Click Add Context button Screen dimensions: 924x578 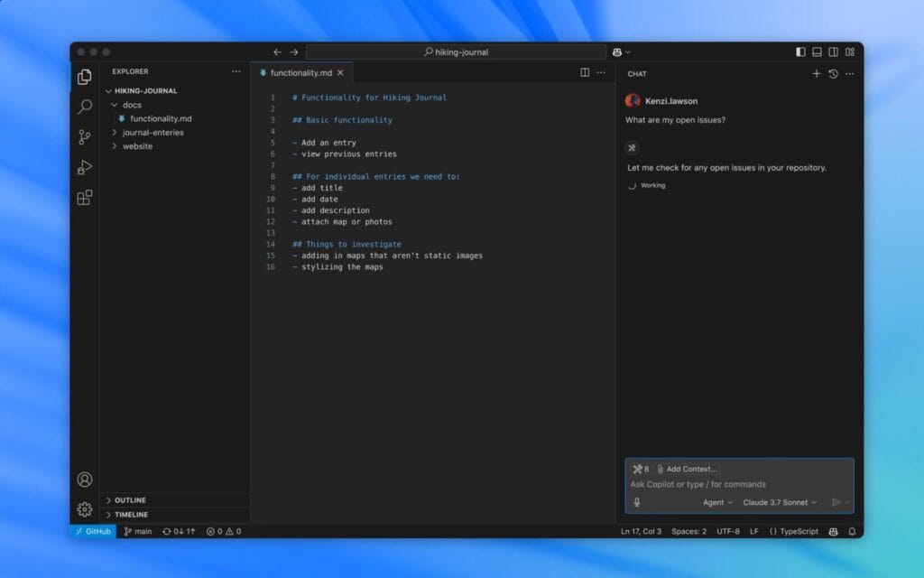click(687, 469)
